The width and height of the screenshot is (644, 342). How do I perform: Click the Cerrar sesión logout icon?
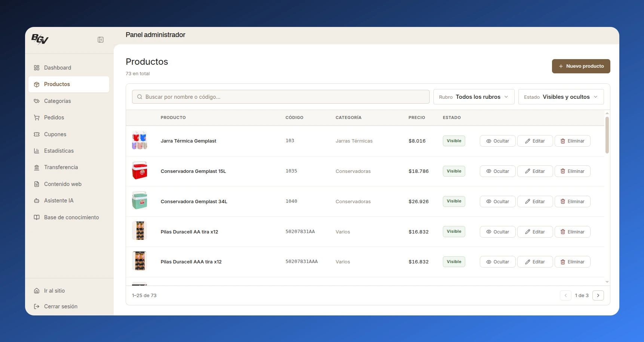click(x=37, y=306)
